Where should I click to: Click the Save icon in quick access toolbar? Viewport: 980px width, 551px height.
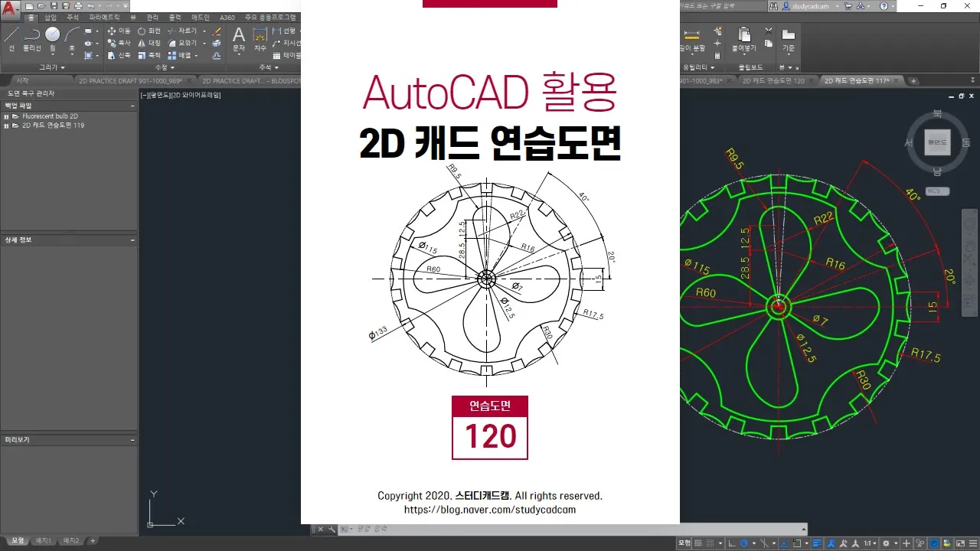54,5
